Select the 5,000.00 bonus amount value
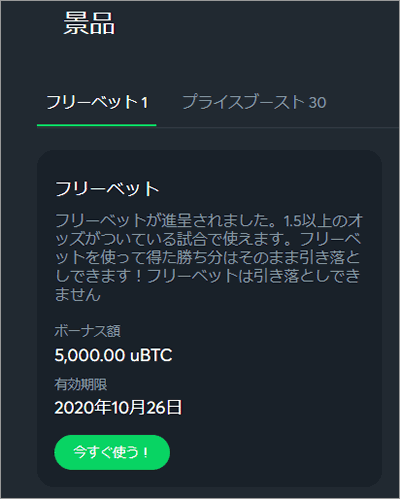Image resolution: width=400 pixels, height=499 pixels. (x=90, y=355)
